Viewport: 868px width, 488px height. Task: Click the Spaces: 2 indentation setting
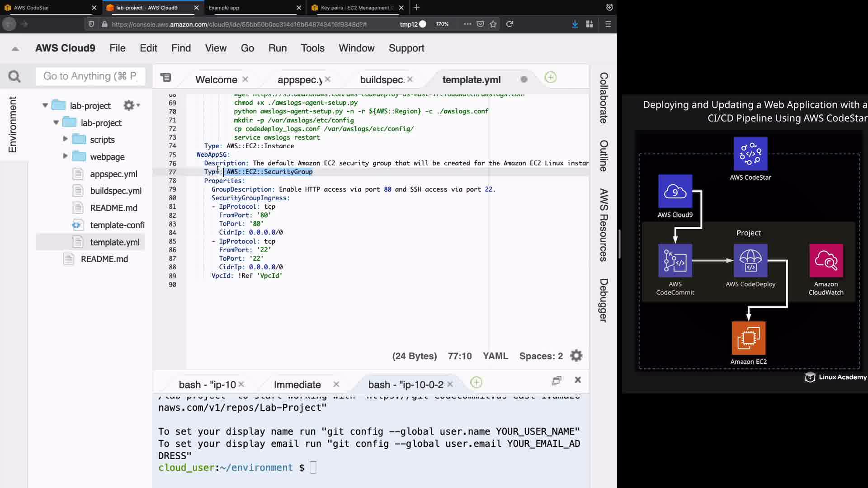[x=541, y=356]
